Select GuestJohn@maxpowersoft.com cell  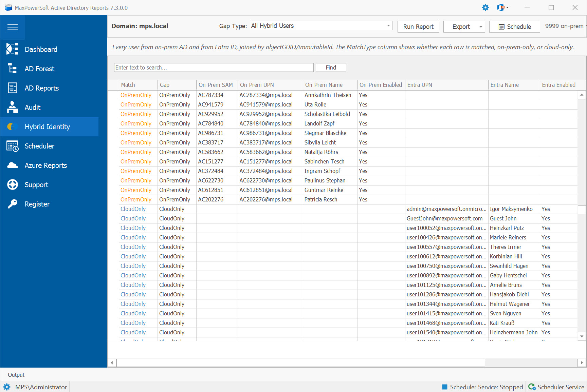(447, 218)
